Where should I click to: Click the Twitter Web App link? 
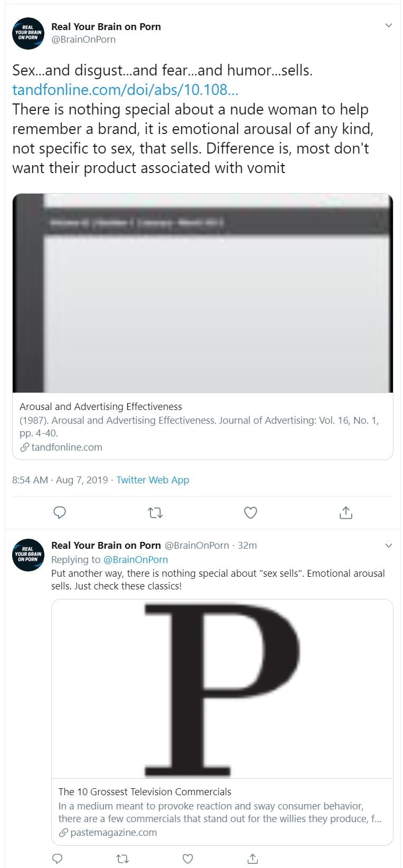coord(153,480)
